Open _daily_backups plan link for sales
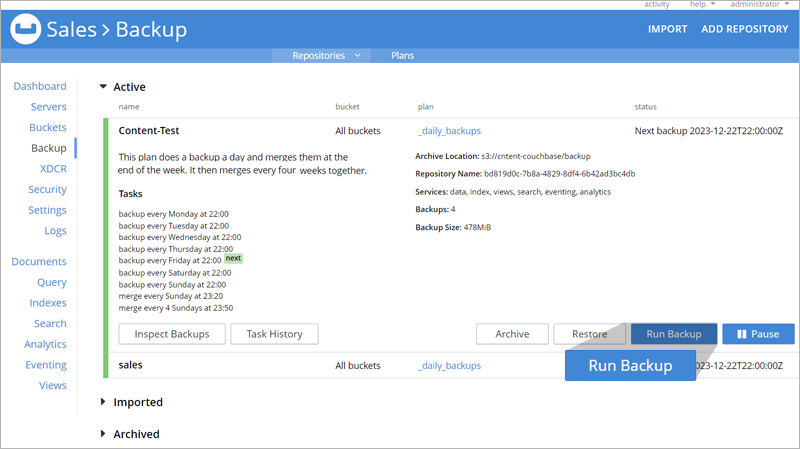Screen dimensions: 800x449 pos(449,365)
